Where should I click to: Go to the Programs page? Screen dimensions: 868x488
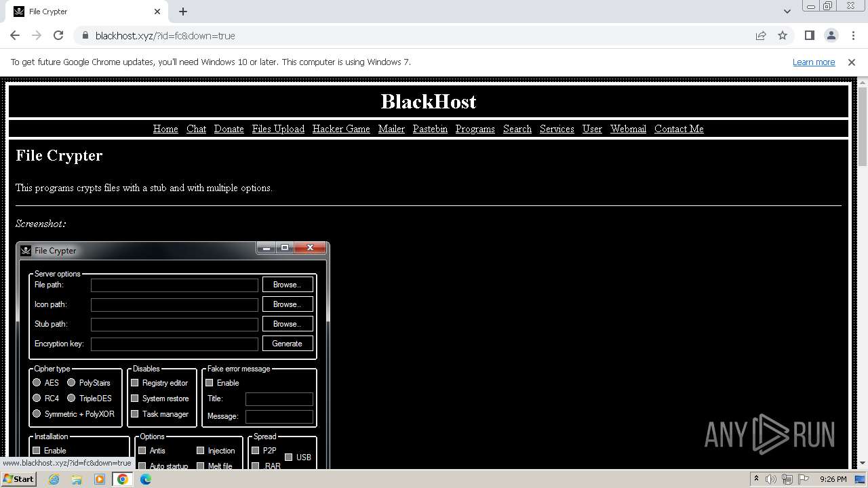point(475,129)
